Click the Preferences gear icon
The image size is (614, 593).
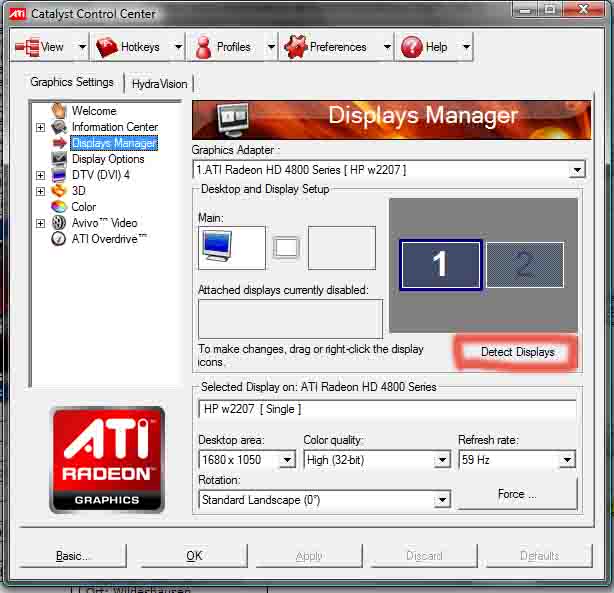point(296,47)
